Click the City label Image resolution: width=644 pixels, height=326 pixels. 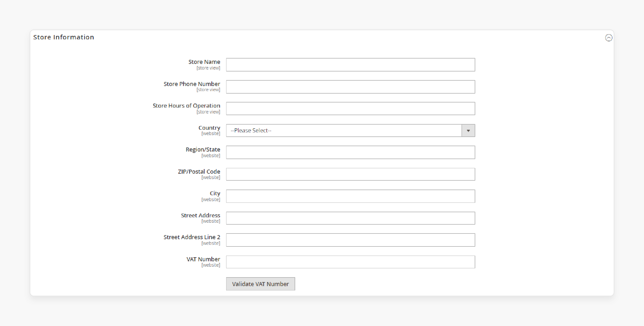215,193
